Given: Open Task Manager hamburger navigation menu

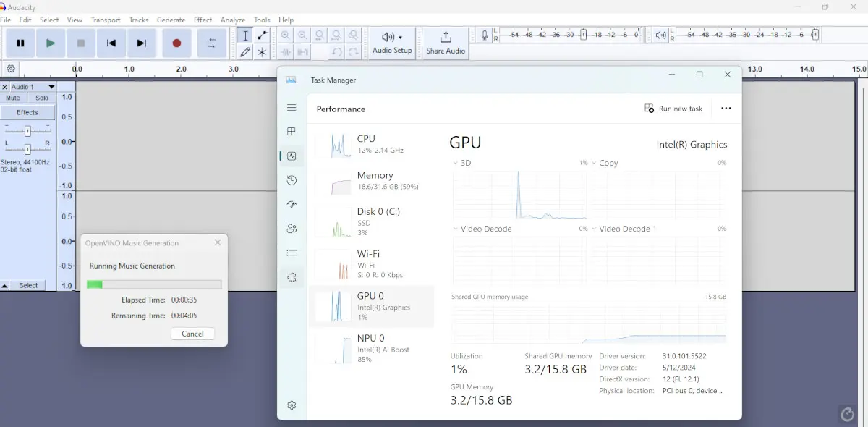Looking at the screenshot, I should click(292, 107).
